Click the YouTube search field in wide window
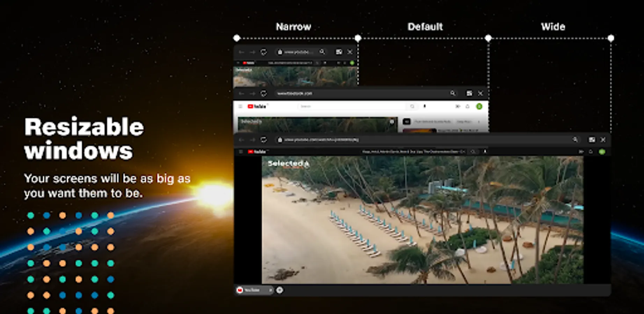This screenshot has height=314, width=644. pos(414,152)
